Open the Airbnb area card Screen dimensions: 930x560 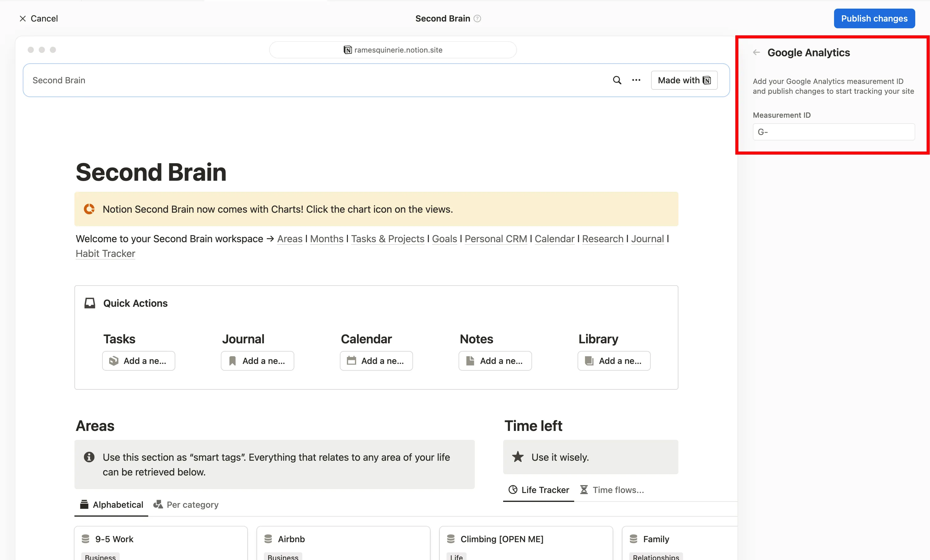[344, 543]
